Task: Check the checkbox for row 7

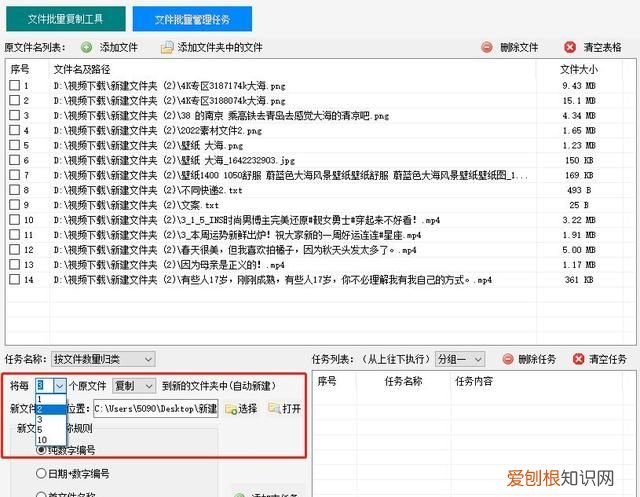Action: [x=14, y=175]
